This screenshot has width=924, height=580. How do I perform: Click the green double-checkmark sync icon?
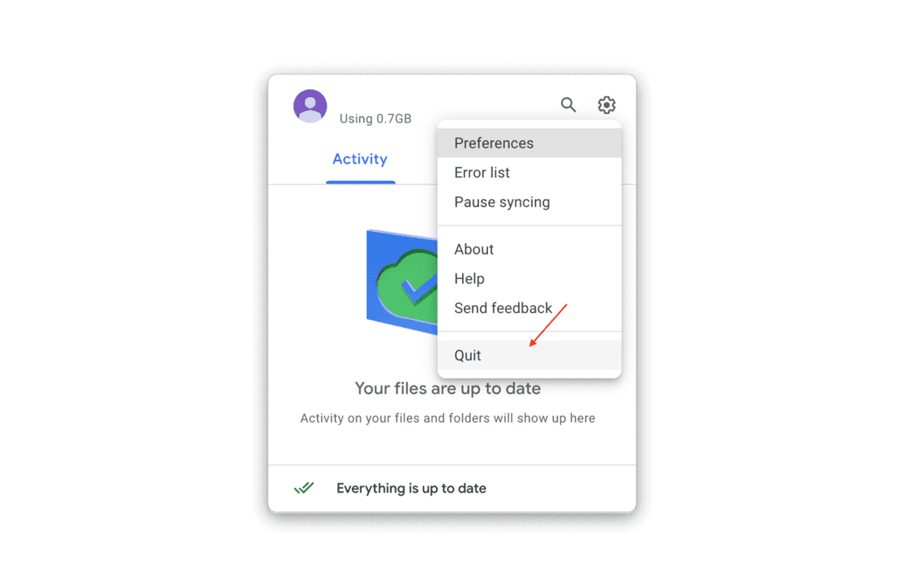[304, 488]
